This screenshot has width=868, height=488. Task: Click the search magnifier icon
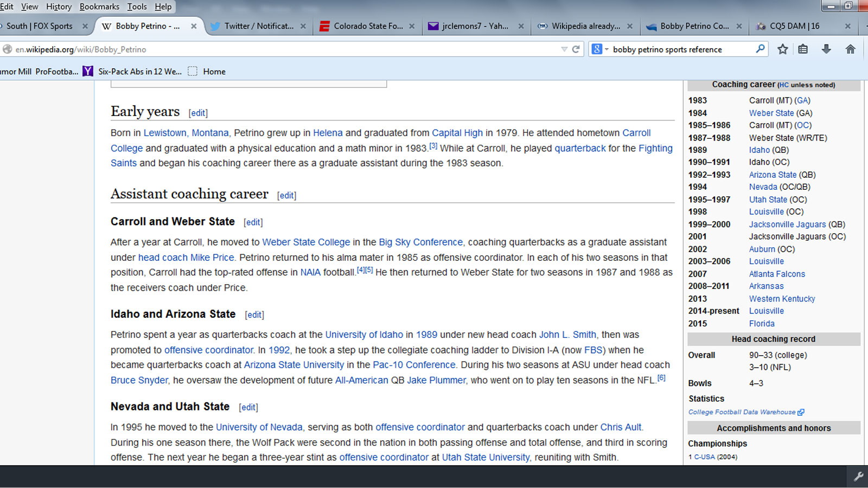coord(761,49)
